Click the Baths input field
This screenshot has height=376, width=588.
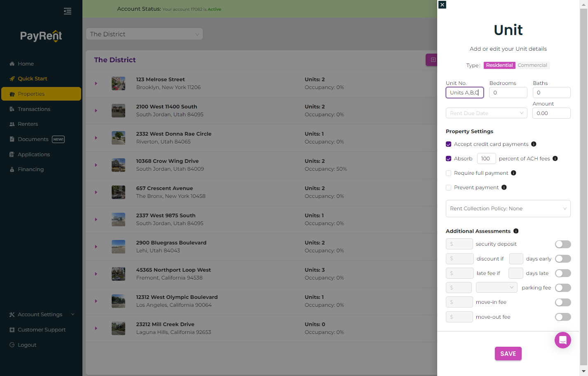(551, 93)
